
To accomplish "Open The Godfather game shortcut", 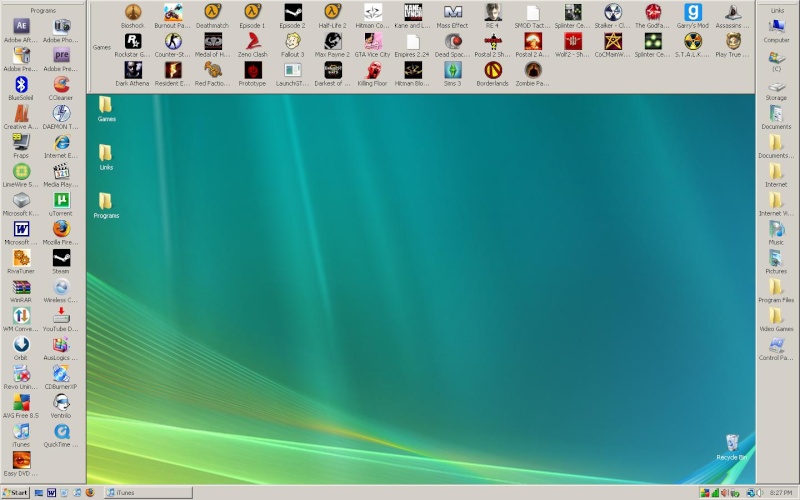I will (653, 15).
